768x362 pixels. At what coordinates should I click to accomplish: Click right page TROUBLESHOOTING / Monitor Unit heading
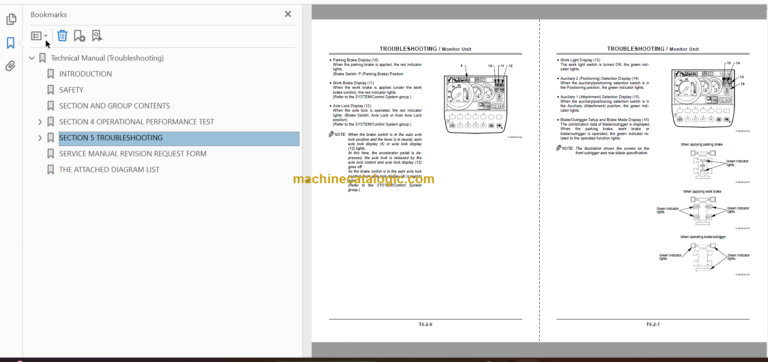(653, 49)
